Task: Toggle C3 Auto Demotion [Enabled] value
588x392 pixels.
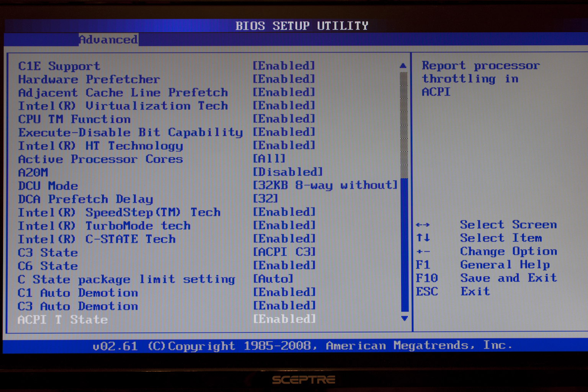Action: (284, 306)
